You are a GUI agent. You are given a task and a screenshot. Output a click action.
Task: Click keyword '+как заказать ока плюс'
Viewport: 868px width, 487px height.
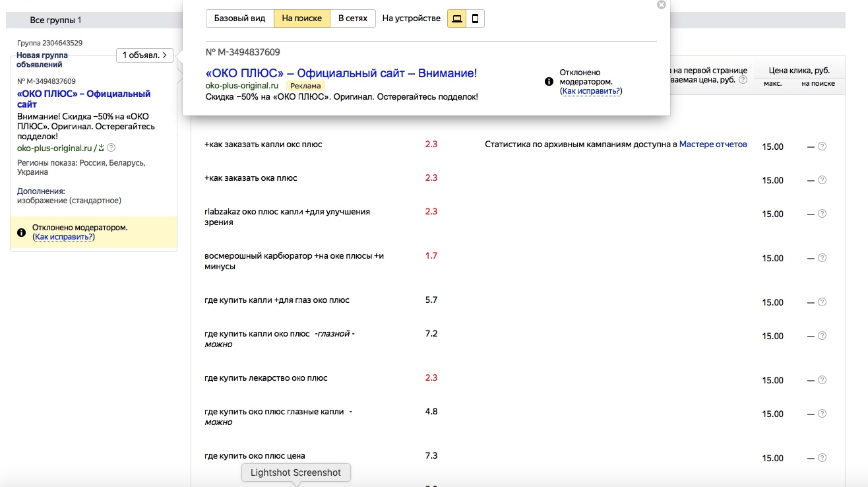251,178
